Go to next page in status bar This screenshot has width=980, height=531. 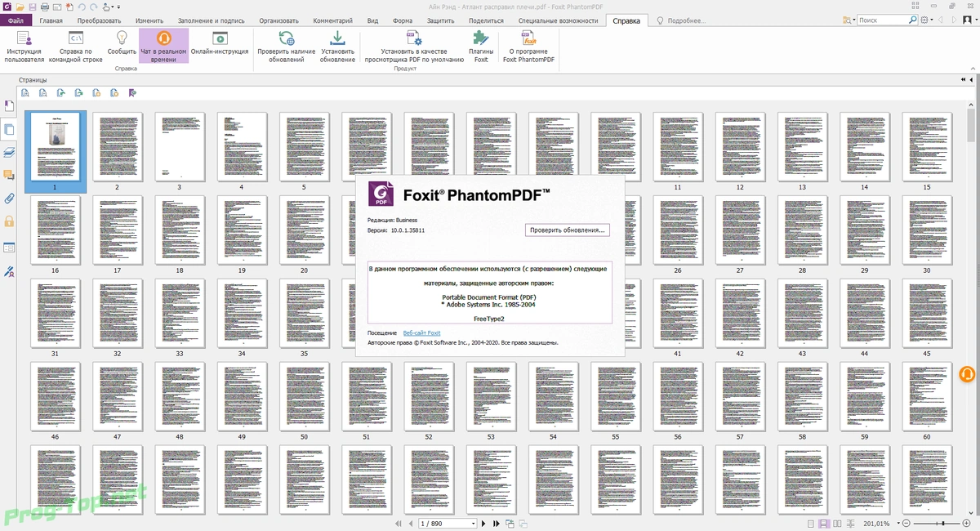point(483,523)
